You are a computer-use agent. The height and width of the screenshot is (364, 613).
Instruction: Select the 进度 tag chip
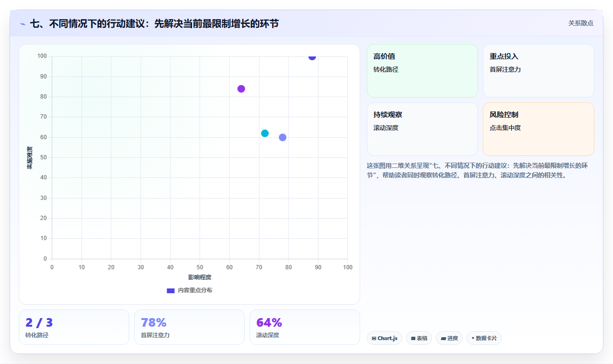click(x=449, y=338)
